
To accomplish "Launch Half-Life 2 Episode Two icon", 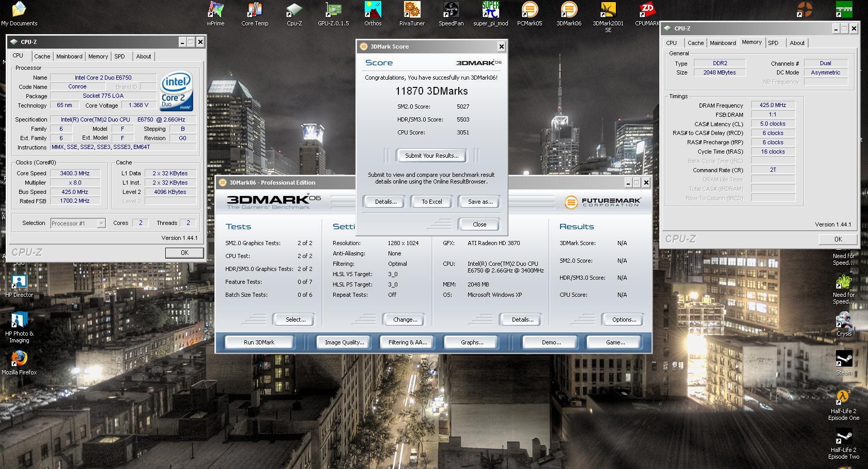I will 844,444.
